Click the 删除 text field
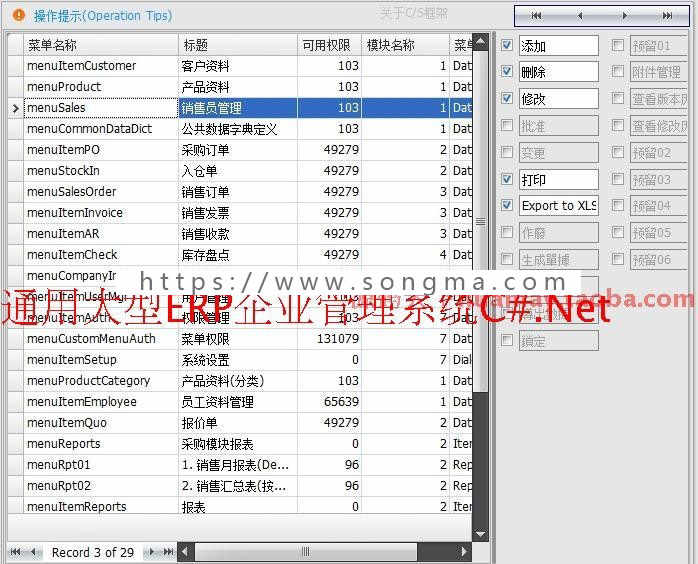The height and width of the screenshot is (564, 698). pyautogui.click(x=559, y=72)
